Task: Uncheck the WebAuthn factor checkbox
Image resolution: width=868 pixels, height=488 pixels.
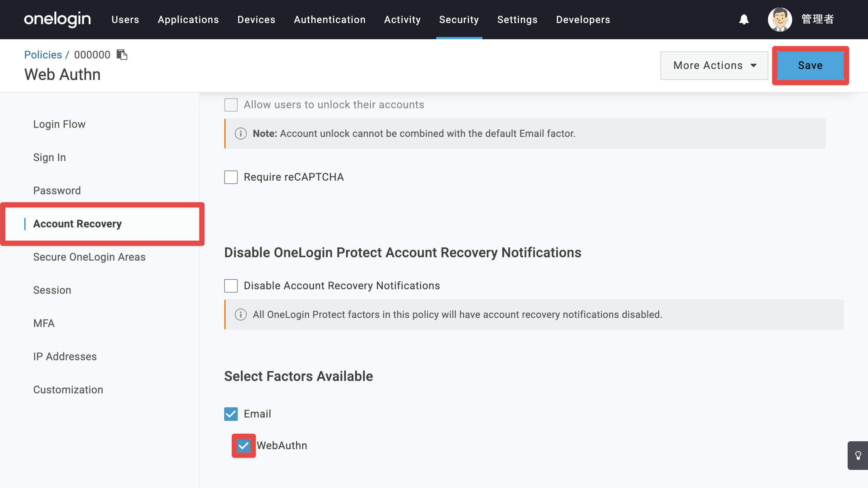Action: [244, 446]
